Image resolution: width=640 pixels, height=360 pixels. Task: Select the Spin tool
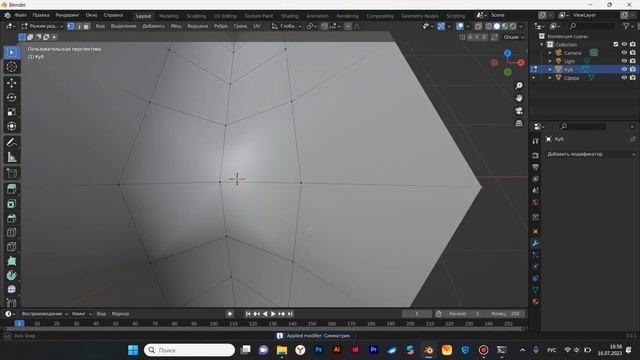(x=11, y=275)
